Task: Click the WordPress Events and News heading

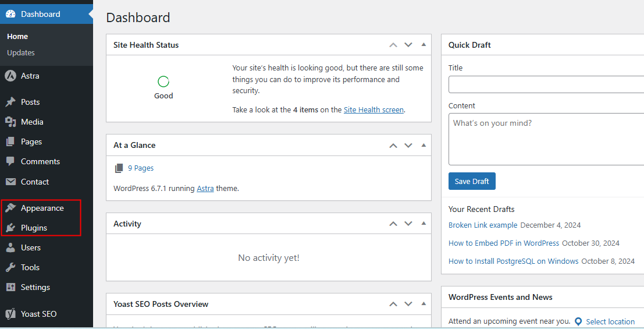Action: tap(500, 297)
